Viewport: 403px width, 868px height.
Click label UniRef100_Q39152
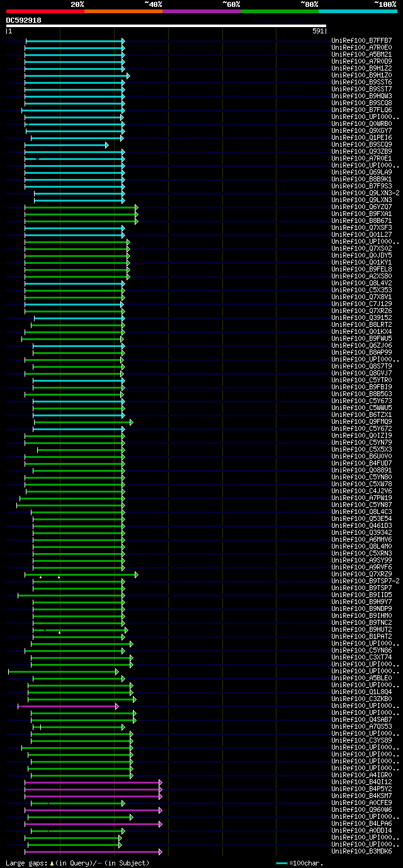click(x=361, y=317)
